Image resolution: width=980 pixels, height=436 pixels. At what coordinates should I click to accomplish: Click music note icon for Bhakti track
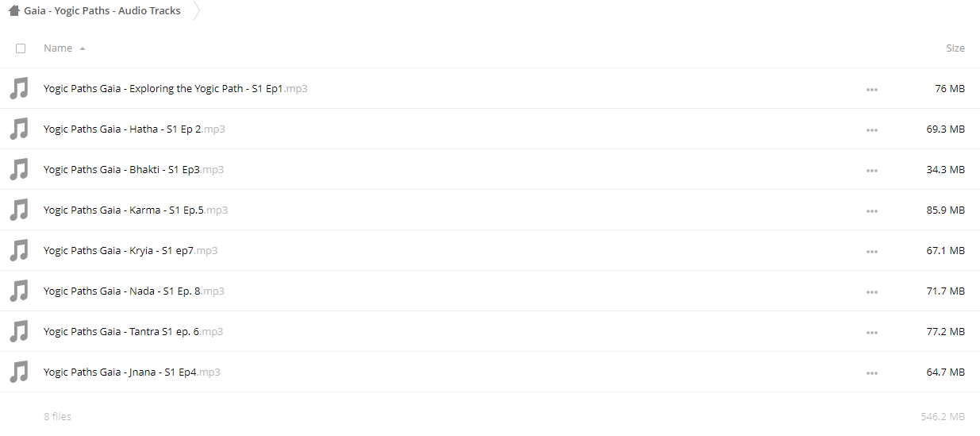pos(19,169)
